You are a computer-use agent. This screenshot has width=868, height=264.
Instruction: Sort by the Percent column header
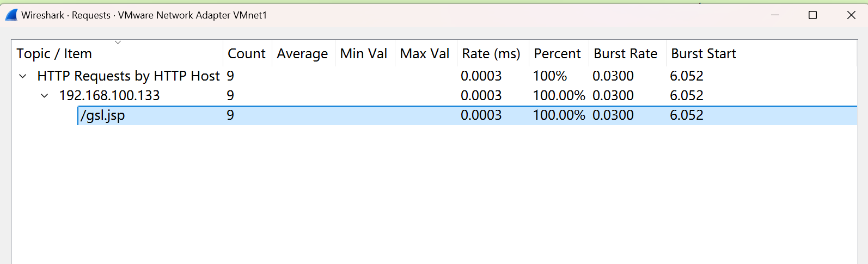click(x=557, y=54)
